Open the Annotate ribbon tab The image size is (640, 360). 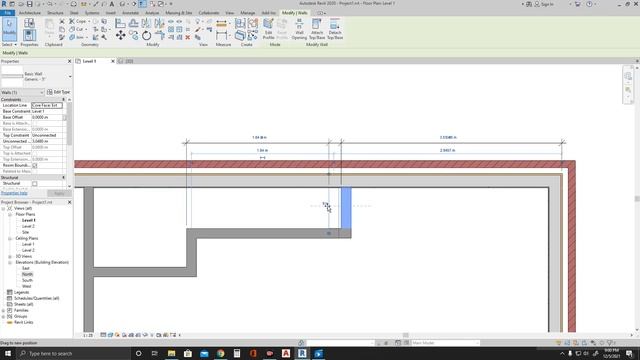point(131,13)
